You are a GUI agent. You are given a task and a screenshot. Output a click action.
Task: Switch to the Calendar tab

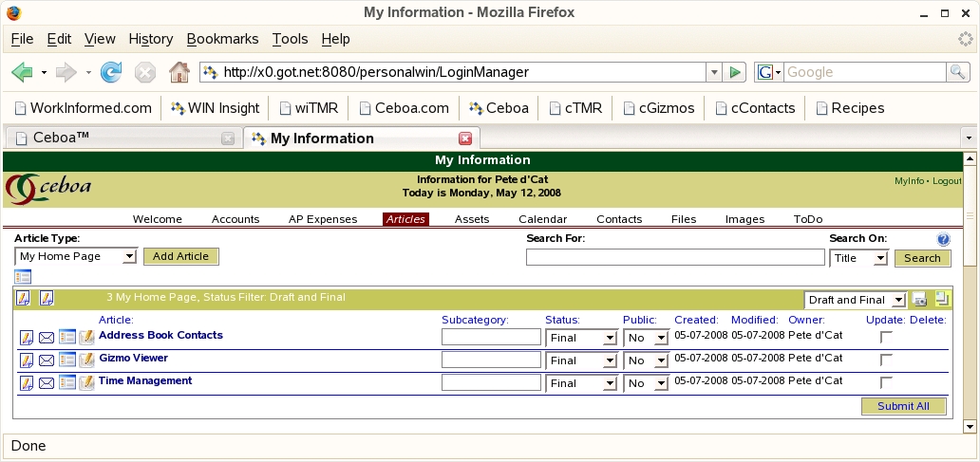click(x=542, y=219)
